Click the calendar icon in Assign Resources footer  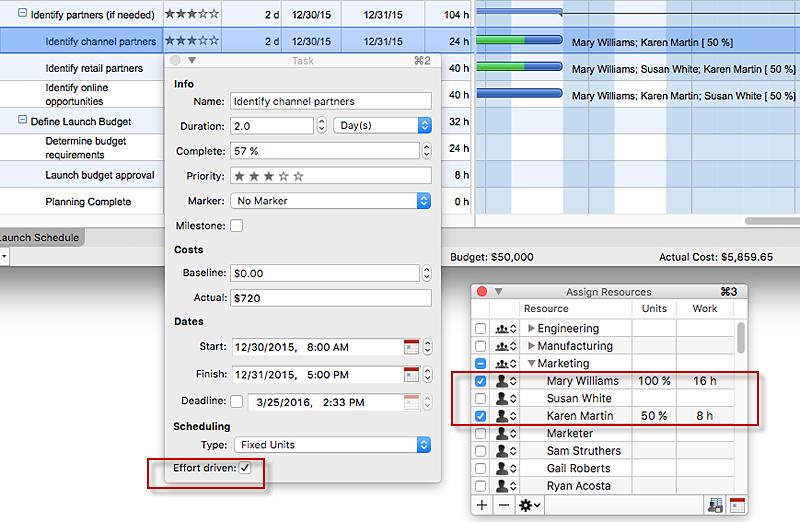coord(738,505)
